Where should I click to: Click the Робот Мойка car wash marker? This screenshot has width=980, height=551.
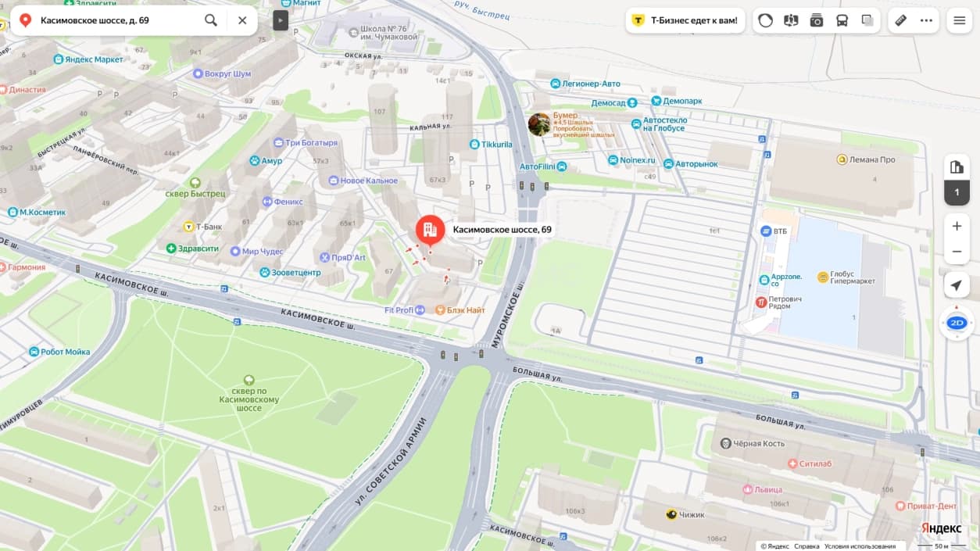click(x=34, y=352)
